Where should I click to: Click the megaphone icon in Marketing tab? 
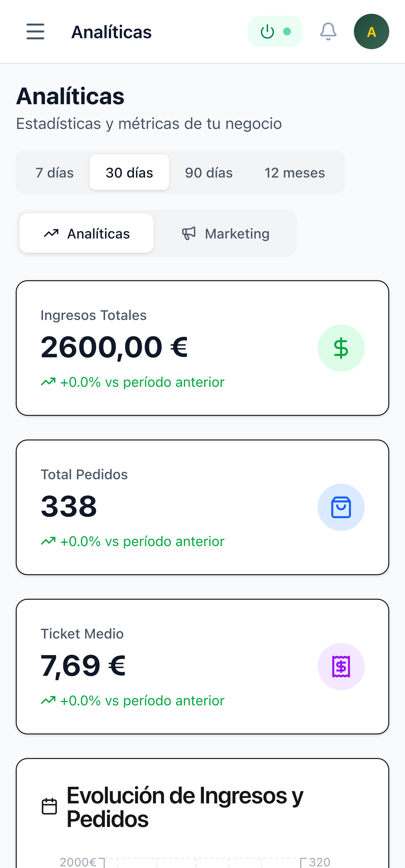pos(189,233)
